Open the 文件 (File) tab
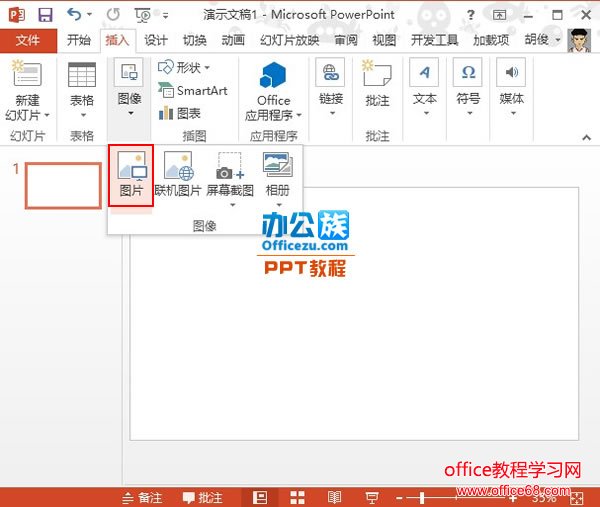The height and width of the screenshot is (507, 600). coord(28,40)
